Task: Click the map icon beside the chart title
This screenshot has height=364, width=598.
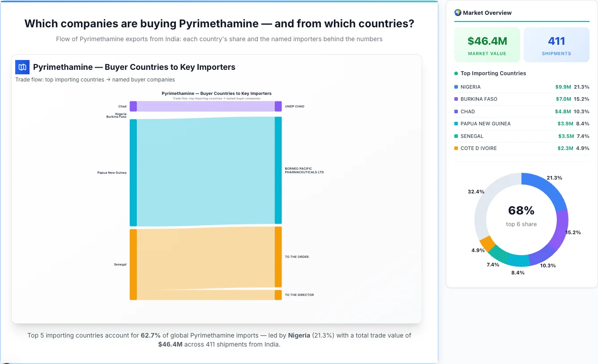Action: point(22,67)
